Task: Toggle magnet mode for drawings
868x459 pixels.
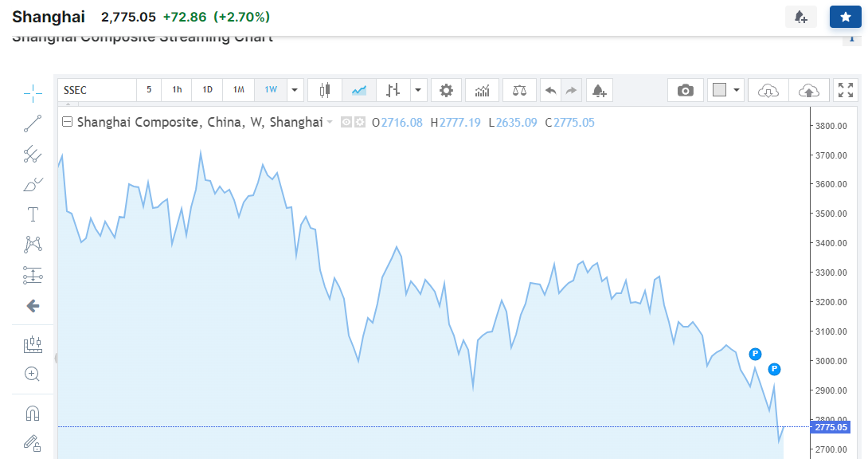Action: [x=33, y=413]
